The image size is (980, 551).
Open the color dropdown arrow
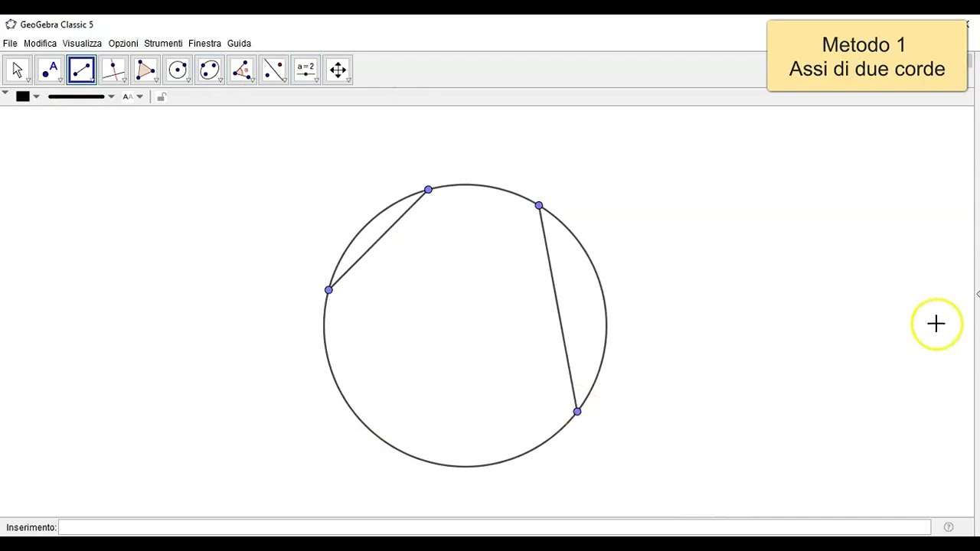36,96
